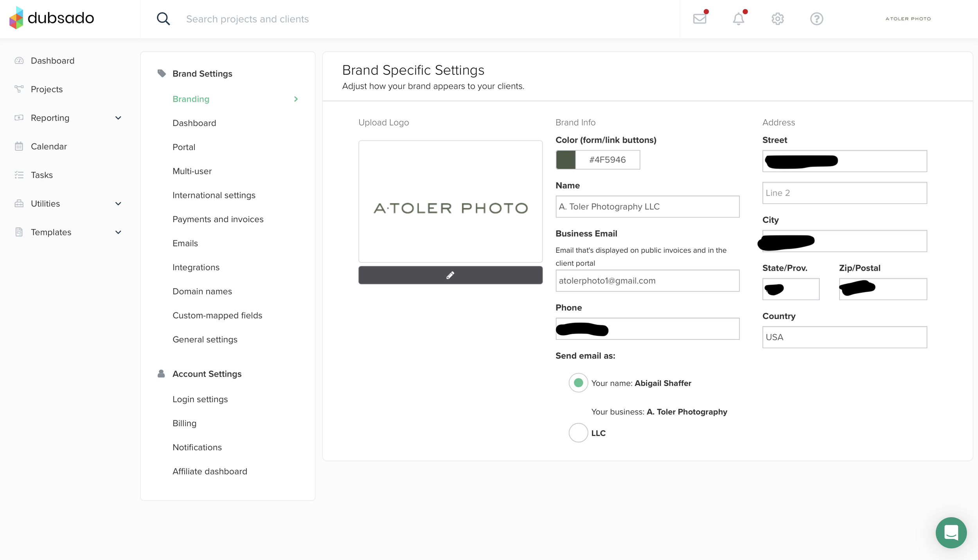The height and width of the screenshot is (560, 978).
Task: Open Calendar from the sidebar
Action: click(49, 146)
